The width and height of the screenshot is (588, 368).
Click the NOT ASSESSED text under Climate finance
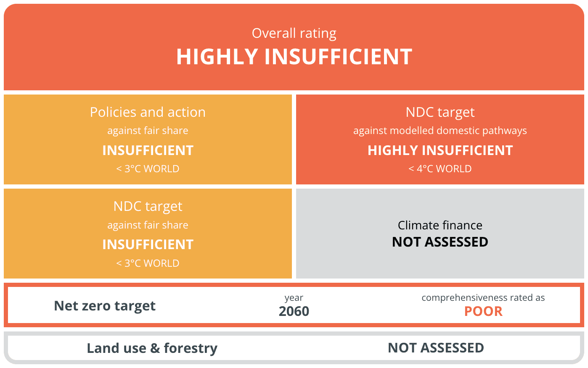tap(440, 242)
